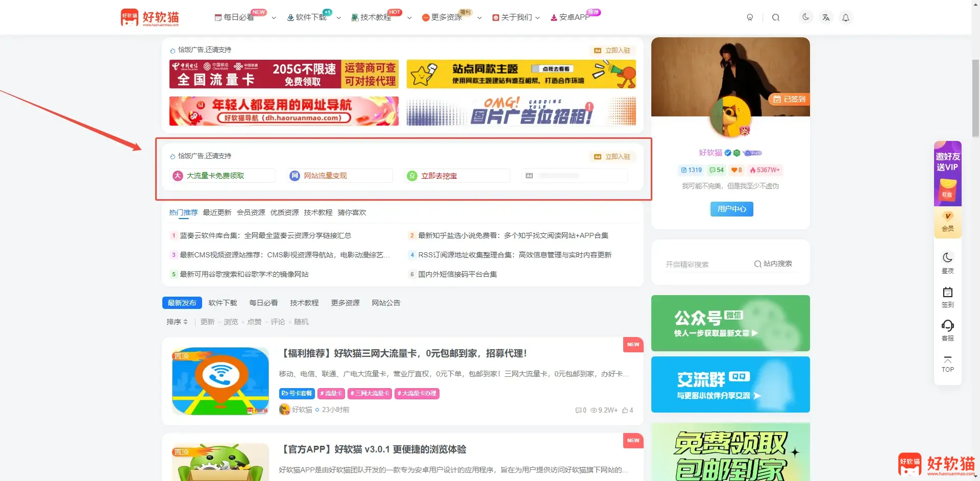Open the notification bell icon

click(846, 17)
